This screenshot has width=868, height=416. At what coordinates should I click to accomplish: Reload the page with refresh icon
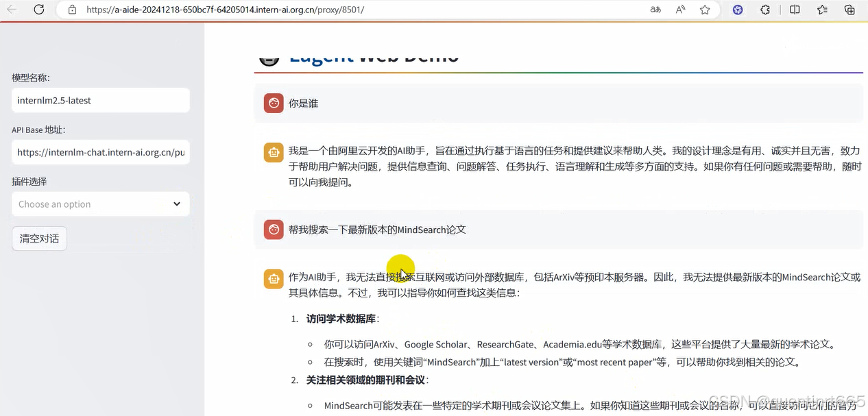[39, 10]
